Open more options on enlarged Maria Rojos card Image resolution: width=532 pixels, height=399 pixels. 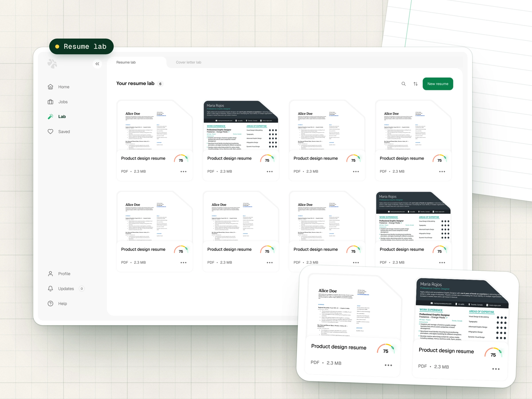[496, 369]
